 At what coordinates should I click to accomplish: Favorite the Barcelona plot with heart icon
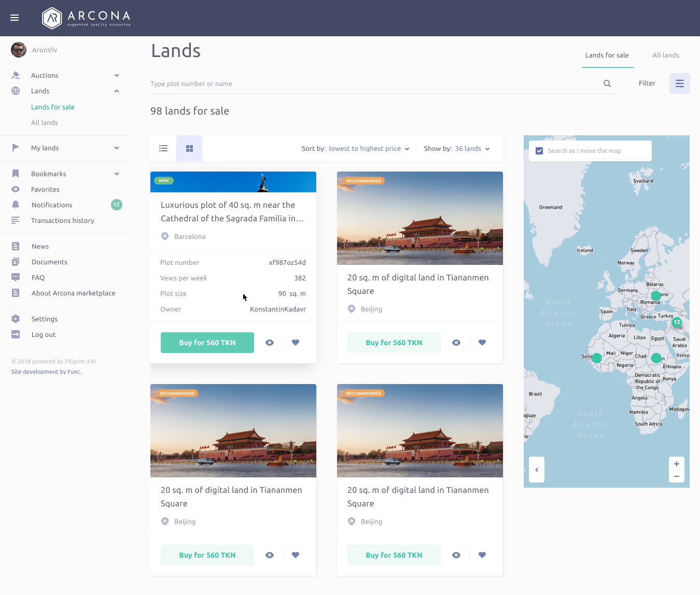click(296, 343)
